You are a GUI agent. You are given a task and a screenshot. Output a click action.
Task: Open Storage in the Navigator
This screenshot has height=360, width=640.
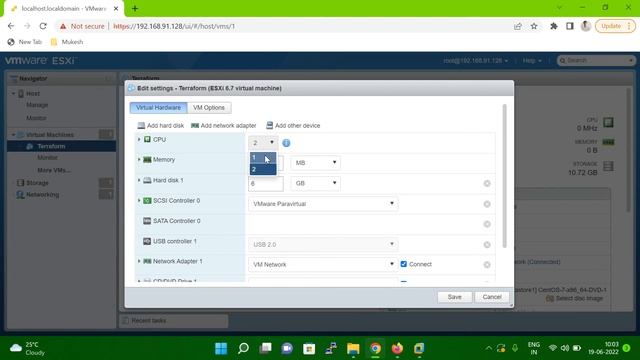37,183
